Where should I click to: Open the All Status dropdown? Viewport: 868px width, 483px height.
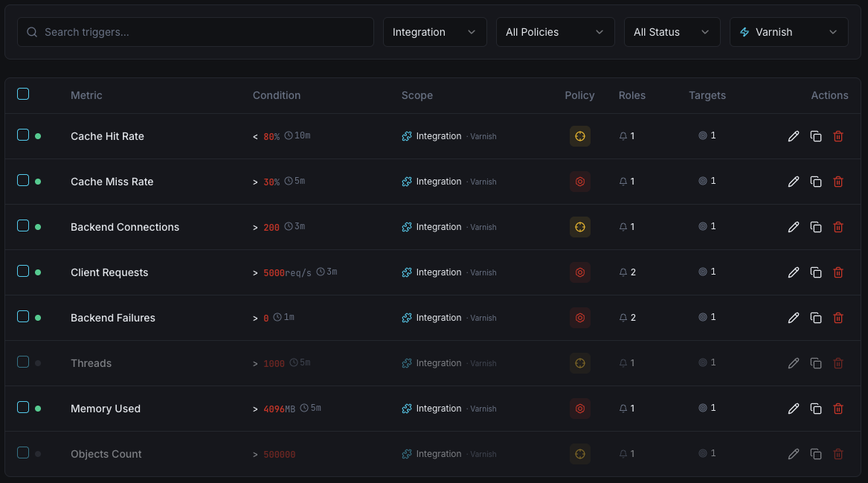672,32
